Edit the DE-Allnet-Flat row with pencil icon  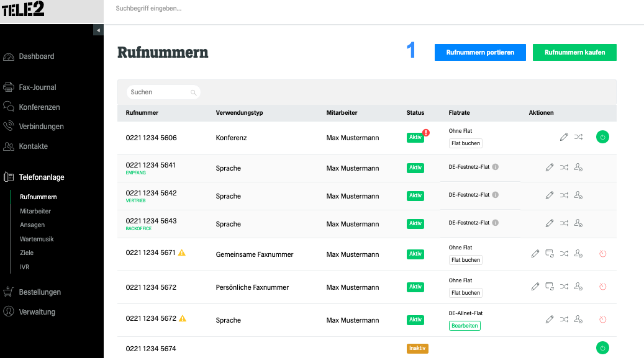550,320
